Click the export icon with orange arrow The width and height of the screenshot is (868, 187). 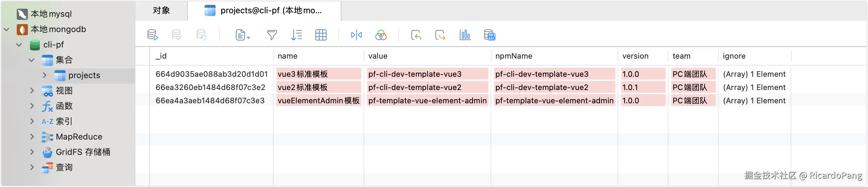coord(440,35)
